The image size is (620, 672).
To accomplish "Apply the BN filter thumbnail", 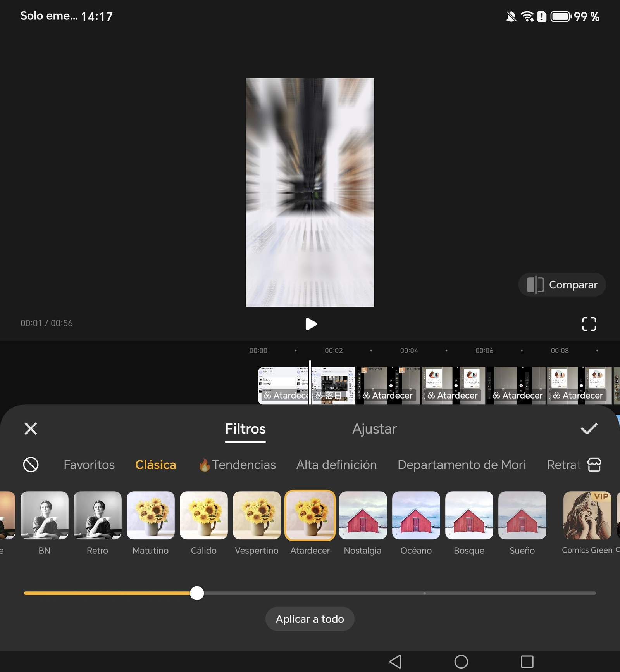I will [45, 515].
